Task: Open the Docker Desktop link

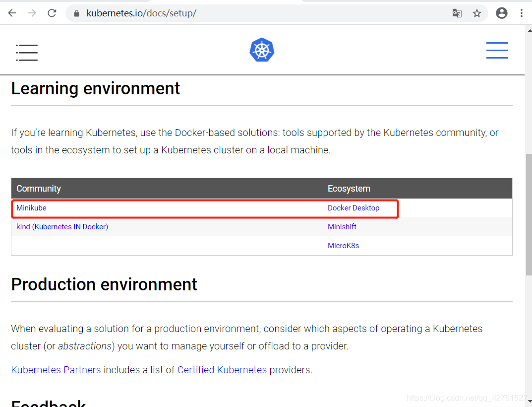Action: point(354,208)
